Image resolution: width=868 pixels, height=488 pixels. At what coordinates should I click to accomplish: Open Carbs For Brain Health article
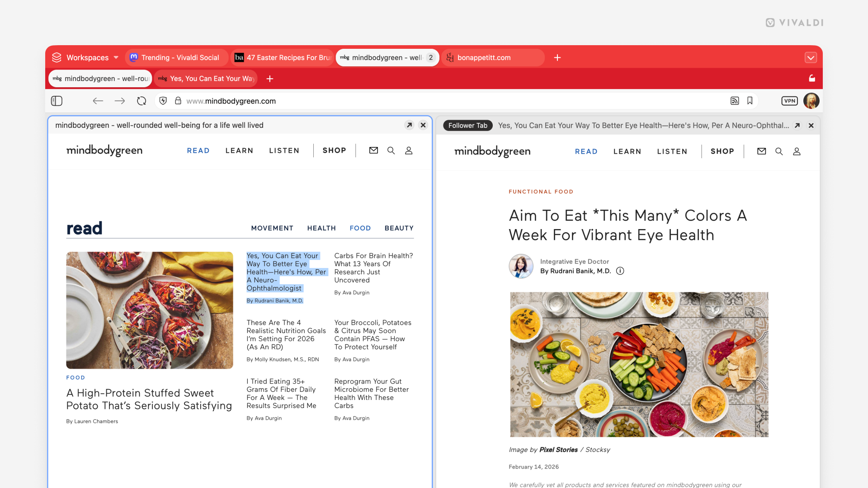(373, 268)
